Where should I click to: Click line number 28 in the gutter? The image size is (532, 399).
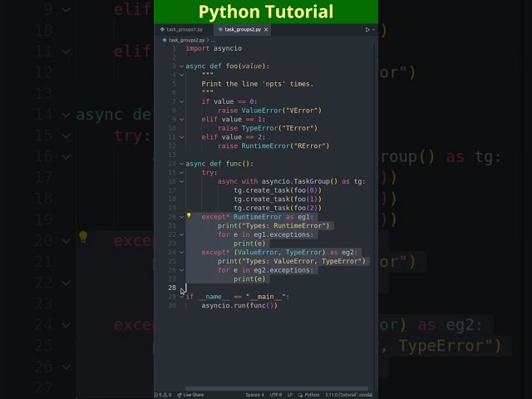tap(172, 288)
